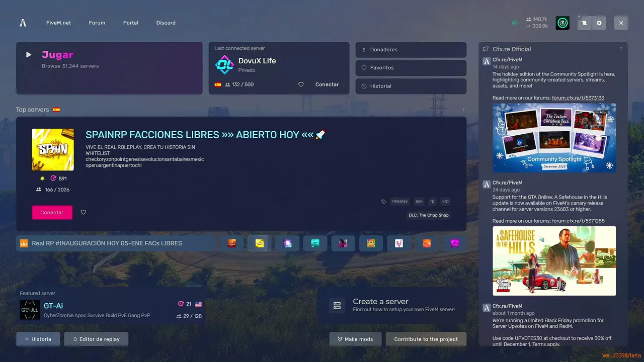Click the GT-Ai featured server logo
The height and width of the screenshot is (362, 644).
coord(30,310)
